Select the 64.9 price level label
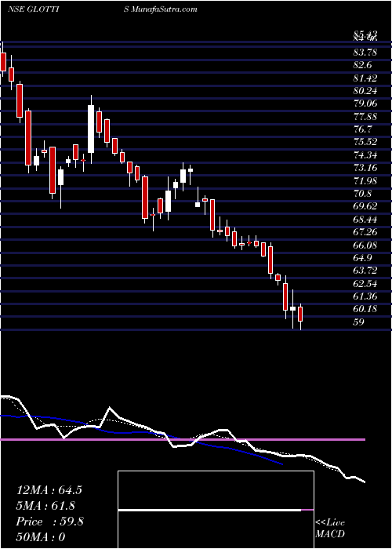The height and width of the screenshot is (549, 392). (362, 258)
